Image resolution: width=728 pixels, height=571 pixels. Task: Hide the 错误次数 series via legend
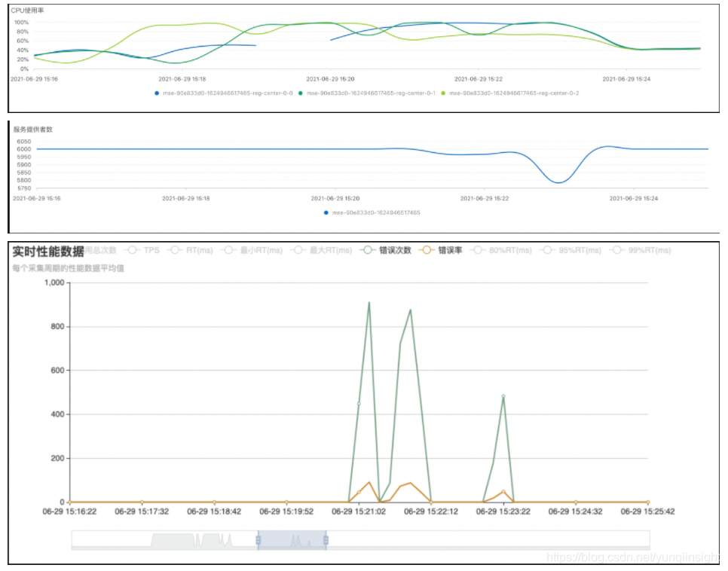pos(387,250)
